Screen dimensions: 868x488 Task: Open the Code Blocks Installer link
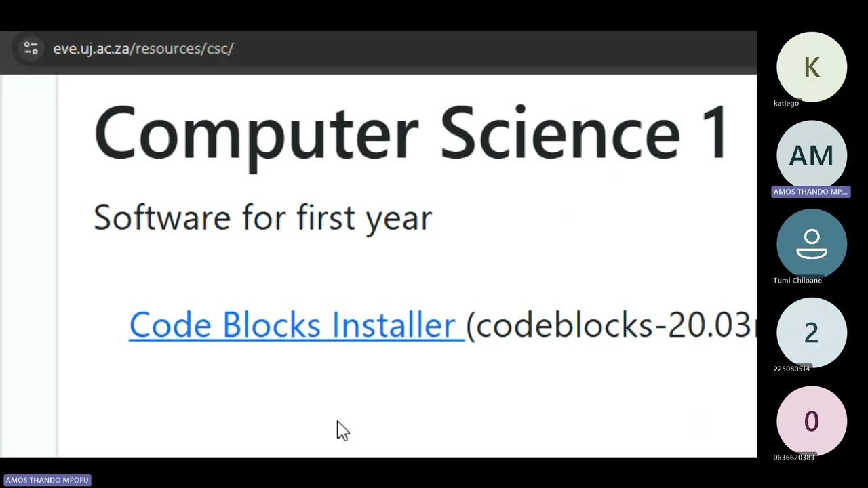[295, 324]
